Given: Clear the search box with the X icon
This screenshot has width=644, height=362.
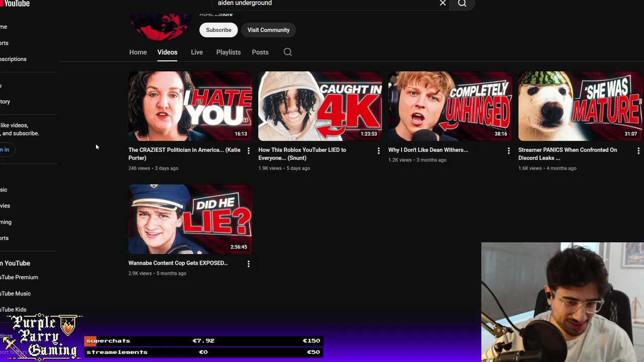Looking at the screenshot, I should [443, 3].
